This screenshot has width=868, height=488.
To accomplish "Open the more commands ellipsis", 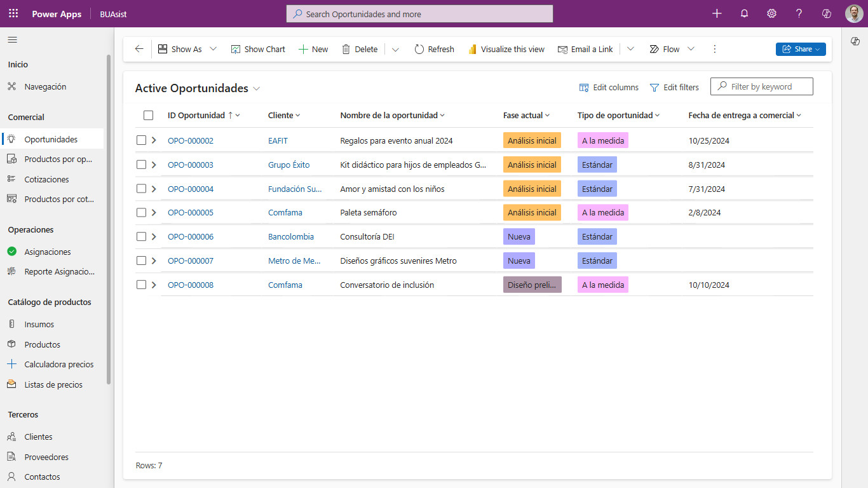I will coord(715,49).
